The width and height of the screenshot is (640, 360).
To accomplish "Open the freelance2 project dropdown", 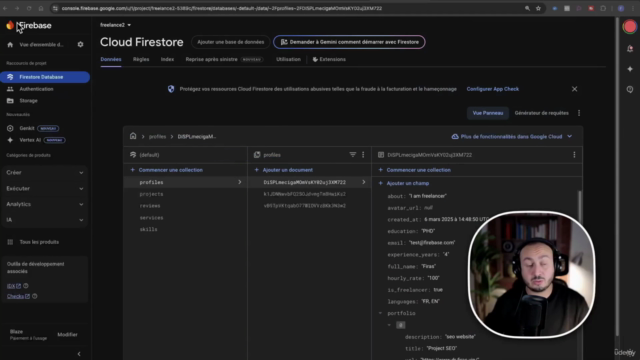I will (x=116, y=25).
